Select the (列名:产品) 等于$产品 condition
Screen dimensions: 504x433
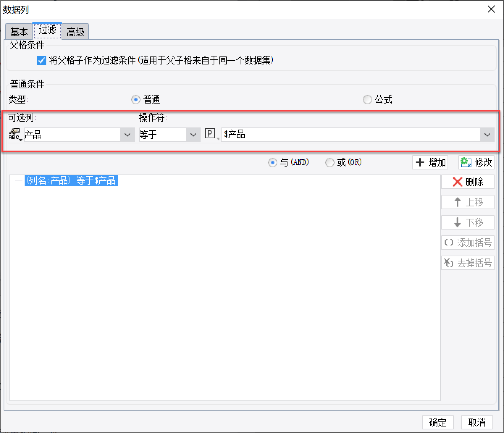pos(71,180)
